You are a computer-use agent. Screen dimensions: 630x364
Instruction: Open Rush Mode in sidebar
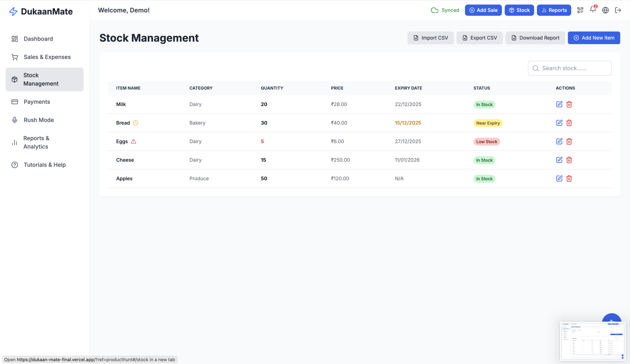pyautogui.click(x=38, y=120)
